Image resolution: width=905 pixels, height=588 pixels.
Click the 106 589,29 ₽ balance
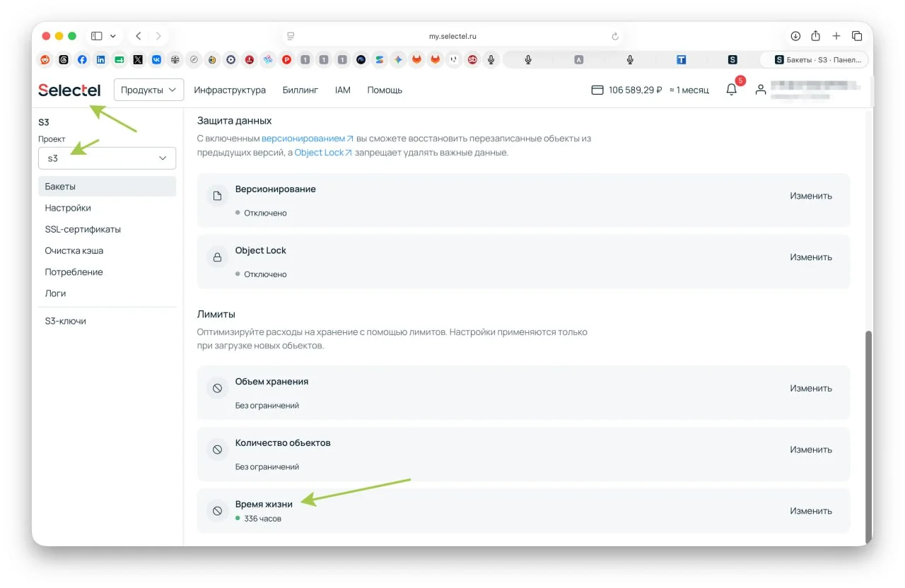pos(635,90)
